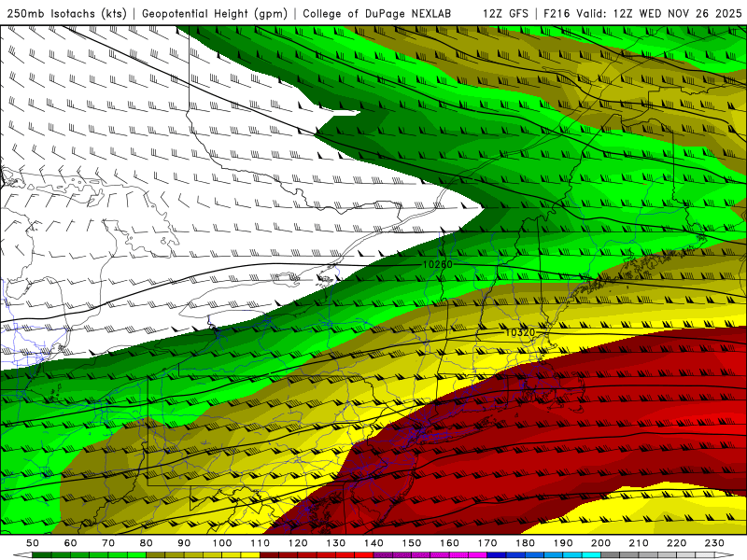This screenshot has width=747, height=560.
Task: Click the 210 value on the color scale
Action: (x=639, y=543)
